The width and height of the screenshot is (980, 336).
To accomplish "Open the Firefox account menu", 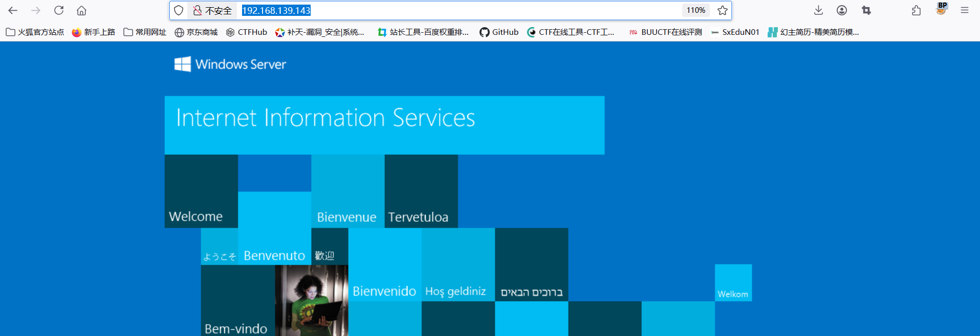I will pos(842,10).
